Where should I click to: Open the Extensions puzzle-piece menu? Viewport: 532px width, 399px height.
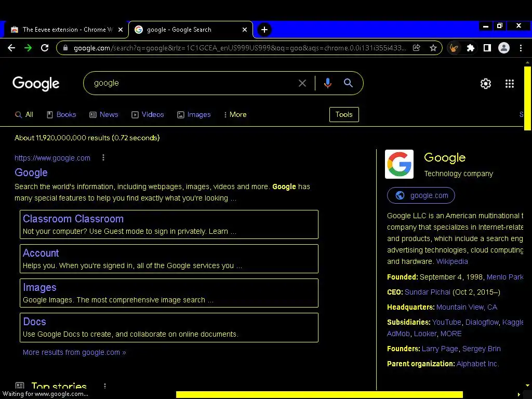(x=471, y=48)
